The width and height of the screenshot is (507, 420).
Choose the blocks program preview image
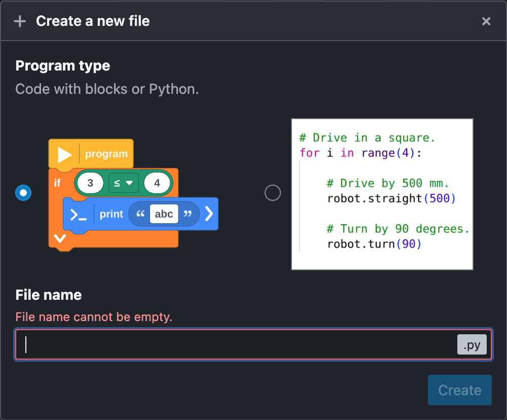click(133, 195)
